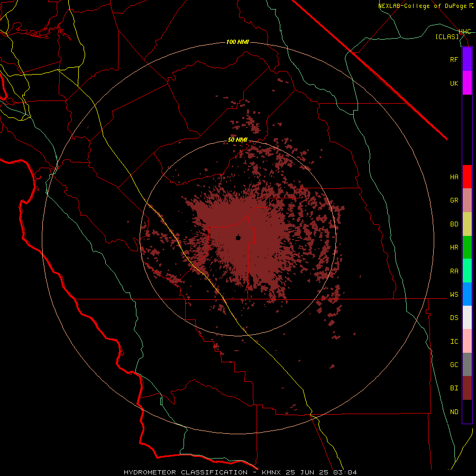The image size is (476, 476).
Task: Click the BI legend label
Action: (454, 388)
